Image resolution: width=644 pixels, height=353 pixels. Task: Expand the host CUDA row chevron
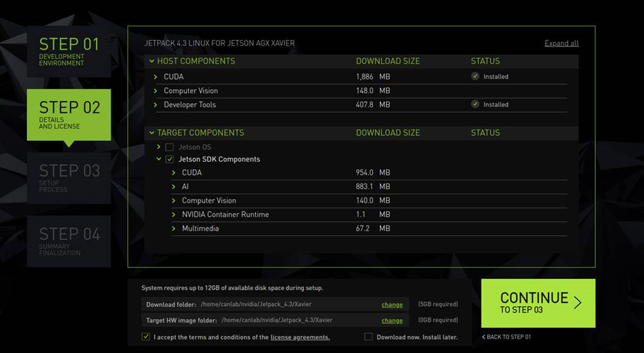point(155,77)
